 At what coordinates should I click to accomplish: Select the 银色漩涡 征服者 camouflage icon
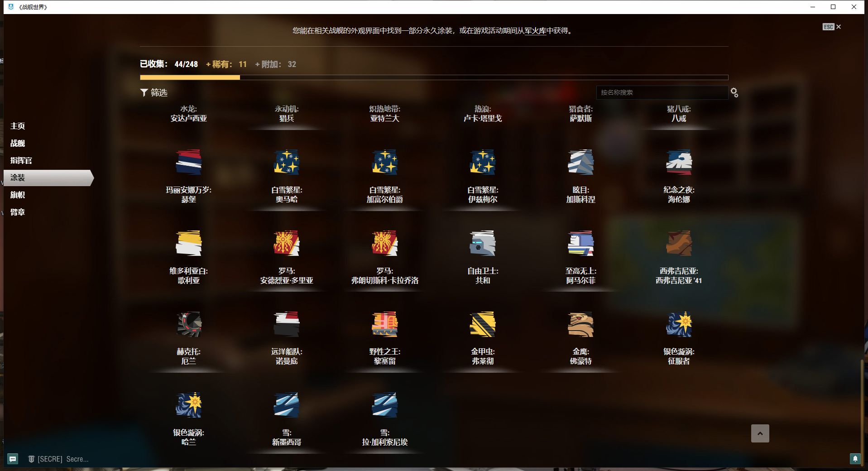coord(678,324)
